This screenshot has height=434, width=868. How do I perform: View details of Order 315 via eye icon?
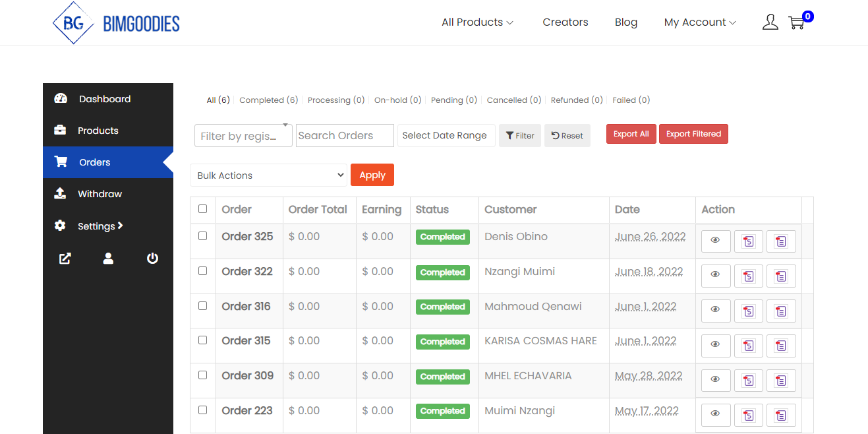716,346
